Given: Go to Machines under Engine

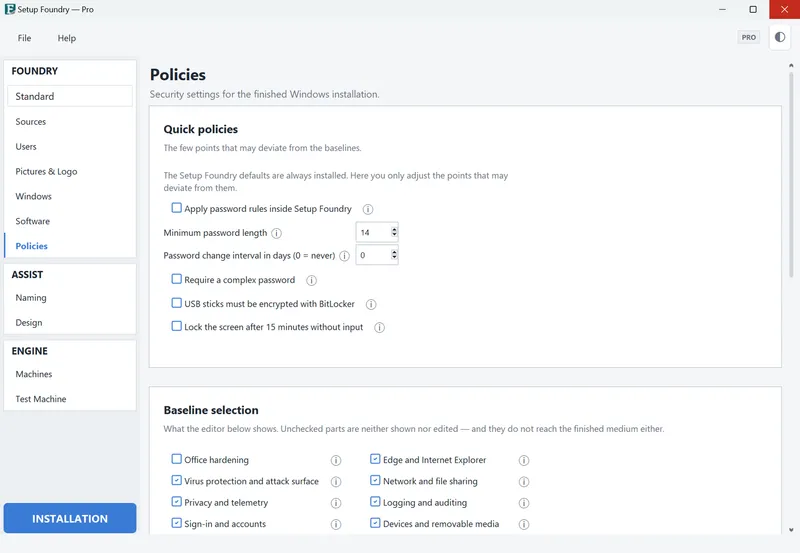Looking at the screenshot, I should pos(70,374).
